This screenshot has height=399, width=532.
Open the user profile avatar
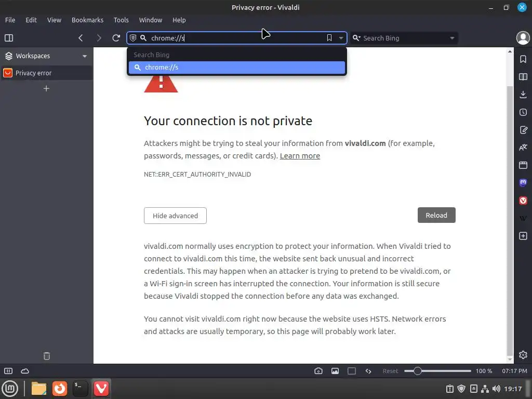point(523,38)
